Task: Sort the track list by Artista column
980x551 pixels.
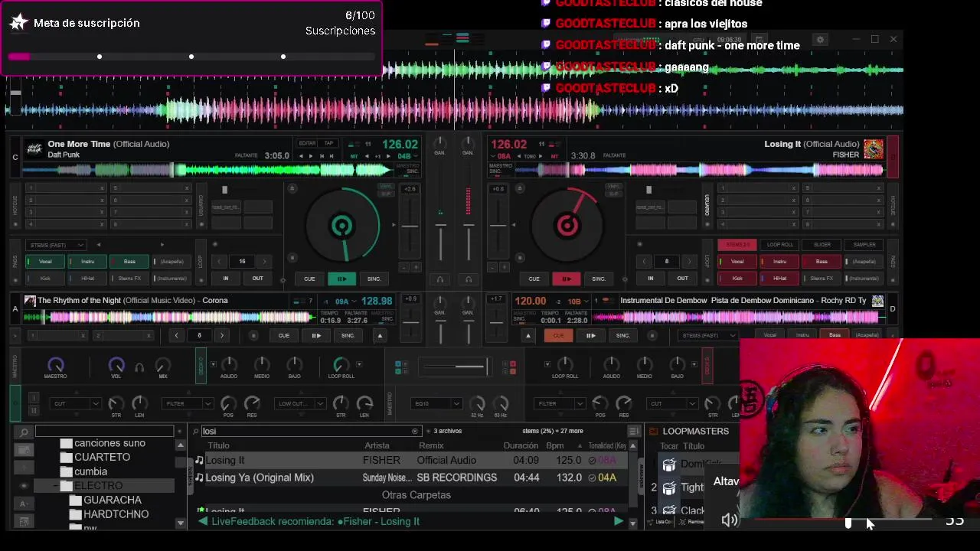Action: point(377,445)
